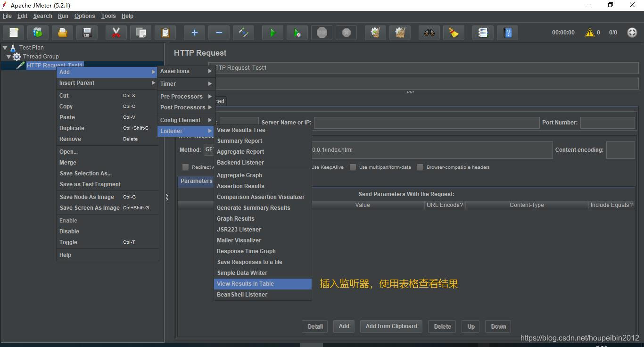Screen dimensions: 644x347
Task: Toggle the Redirect Automatically checkbox
Action: click(185, 167)
